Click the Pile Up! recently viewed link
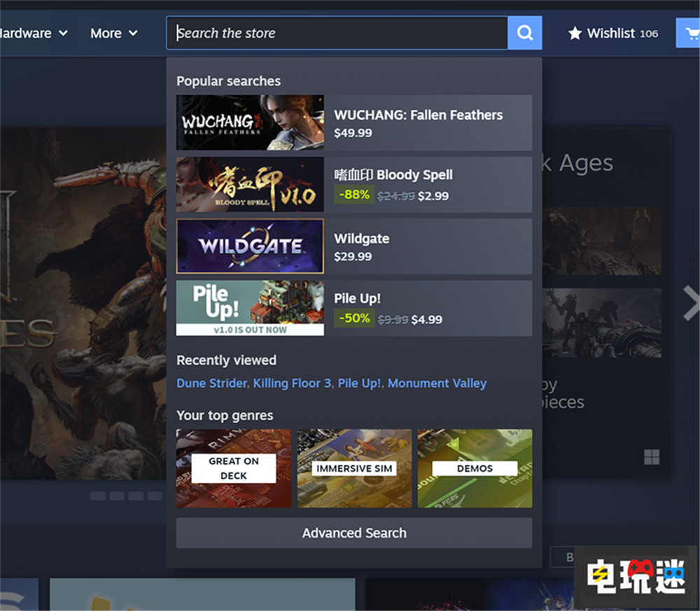700x611 pixels. [x=359, y=383]
